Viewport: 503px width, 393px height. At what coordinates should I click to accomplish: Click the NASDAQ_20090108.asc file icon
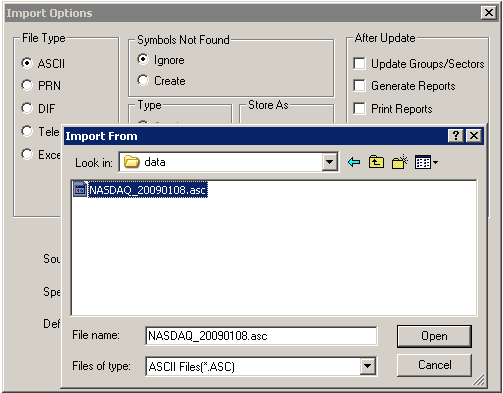(80, 190)
